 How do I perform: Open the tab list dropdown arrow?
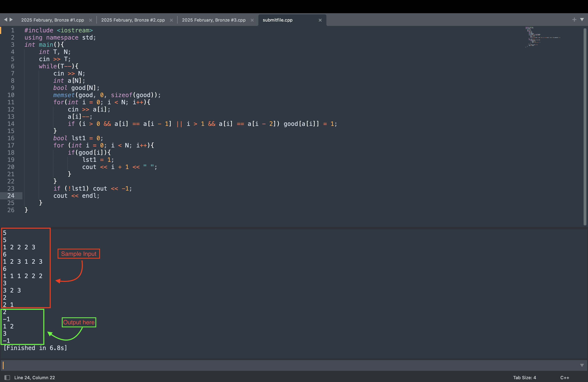tap(582, 20)
